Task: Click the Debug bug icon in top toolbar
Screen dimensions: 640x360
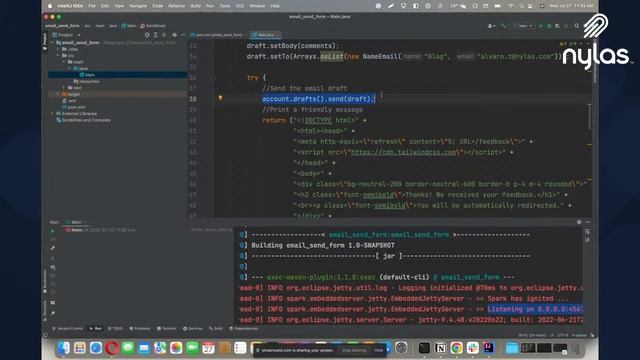Action: click(549, 26)
